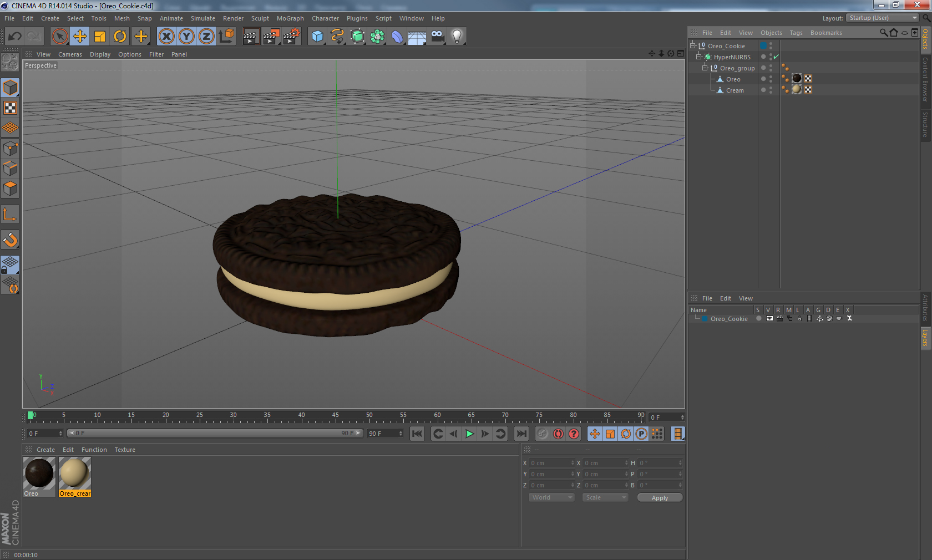Viewport: 932px width, 560px height.
Task: Open Render Settings icon
Action: click(x=291, y=37)
